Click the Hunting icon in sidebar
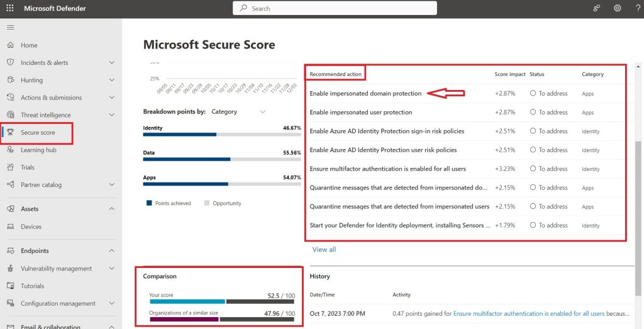The height and width of the screenshot is (329, 644). click(x=11, y=80)
